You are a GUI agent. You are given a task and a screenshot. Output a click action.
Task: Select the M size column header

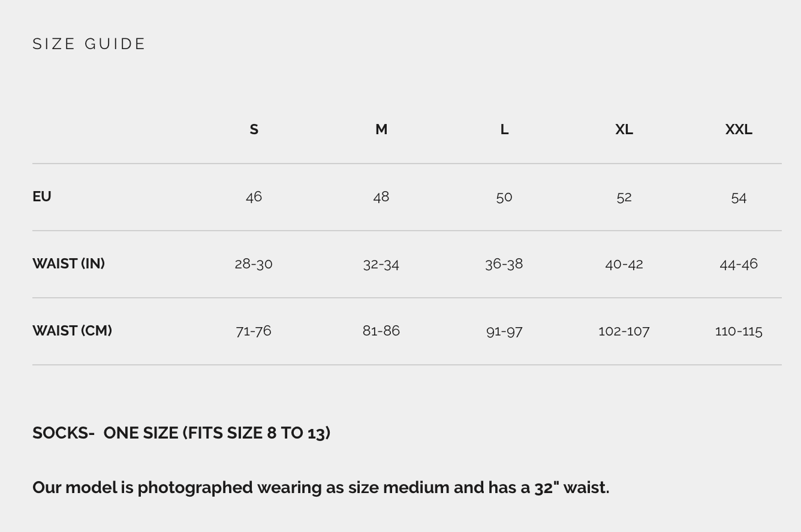click(x=381, y=129)
